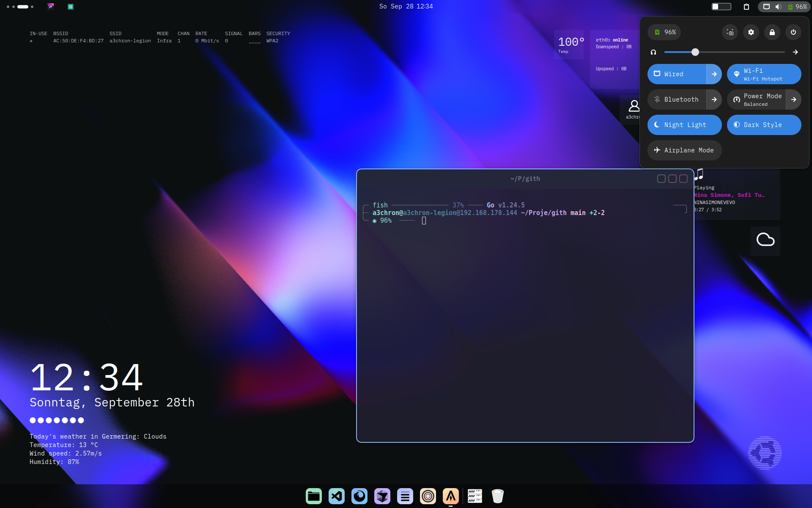This screenshot has height=508, width=812.
Task: Launch Visual Studio Code from dock
Action: [x=337, y=496]
